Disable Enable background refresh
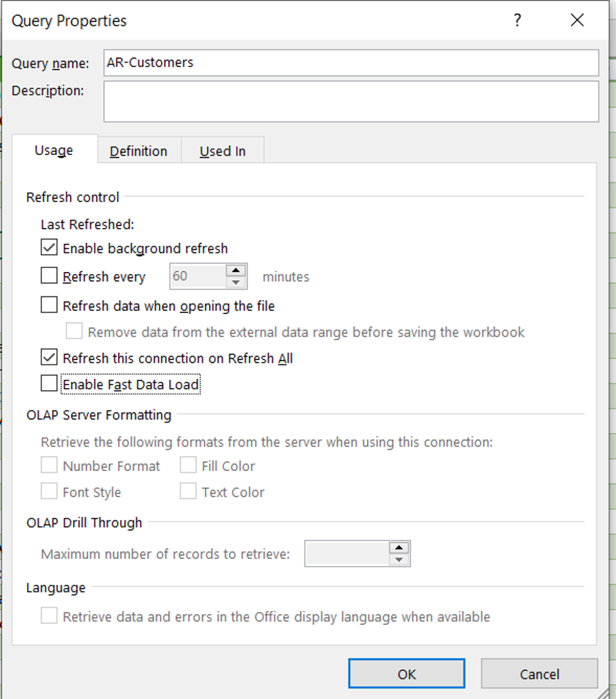The height and width of the screenshot is (699, 616). point(49,247)
